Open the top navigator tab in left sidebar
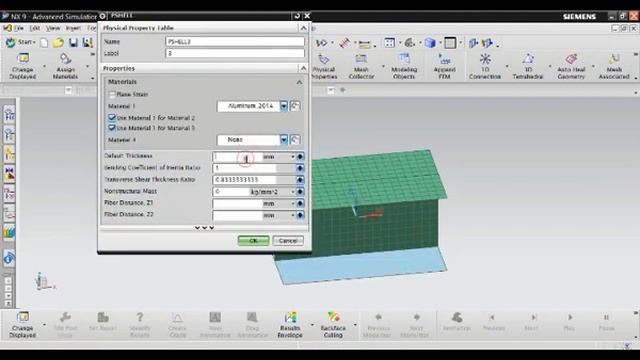The height and width of the screenshot is (360, 640). click(9, 114)
